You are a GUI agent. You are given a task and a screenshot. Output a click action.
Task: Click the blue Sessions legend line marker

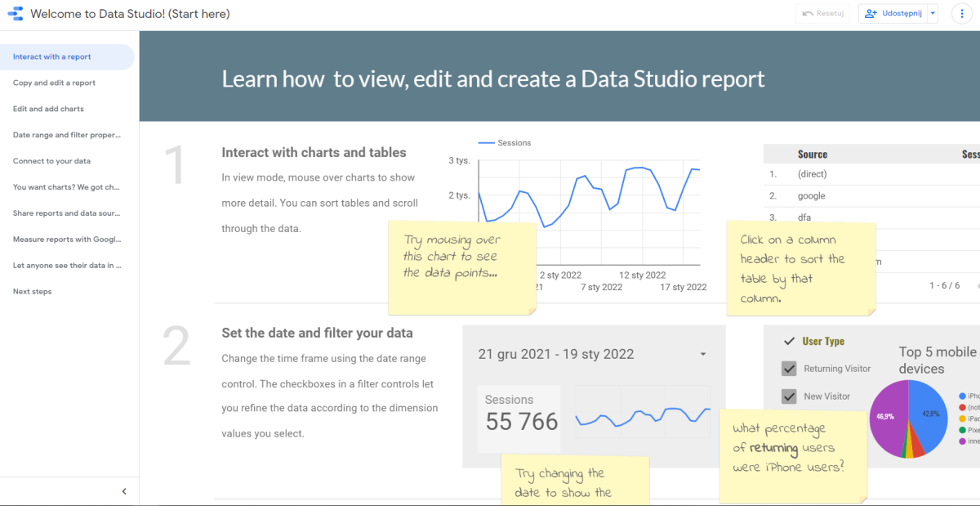486,143
